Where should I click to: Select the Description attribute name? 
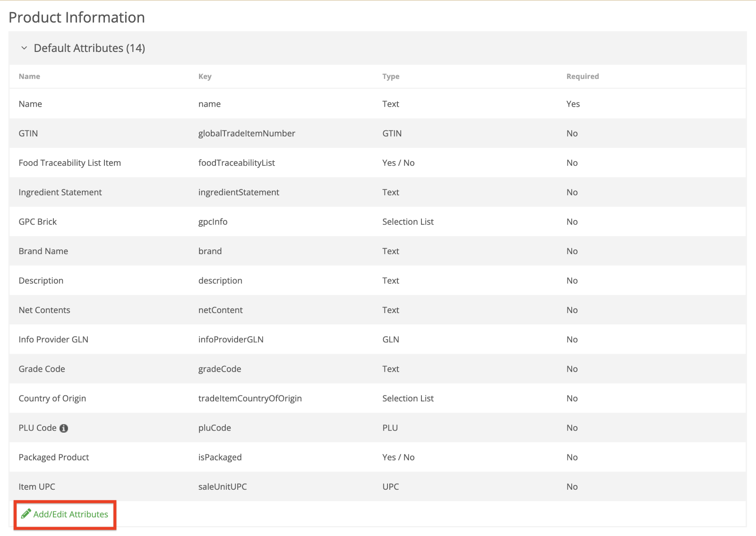pos(41,281)
